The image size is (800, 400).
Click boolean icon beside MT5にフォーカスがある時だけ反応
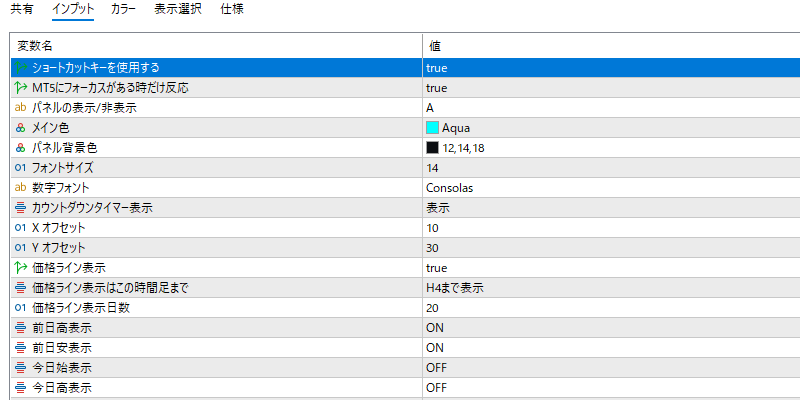pyautogui.click(x=20, y=88)
